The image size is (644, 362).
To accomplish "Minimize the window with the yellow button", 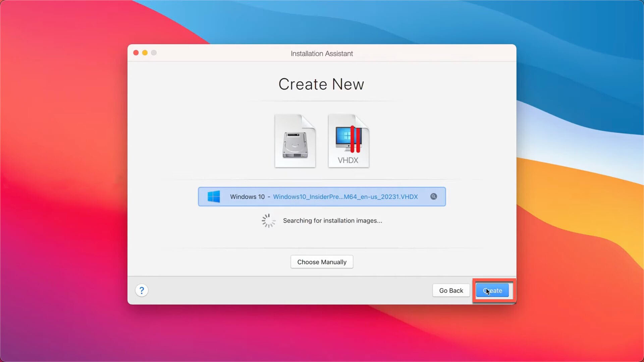I will pos(145,53).
